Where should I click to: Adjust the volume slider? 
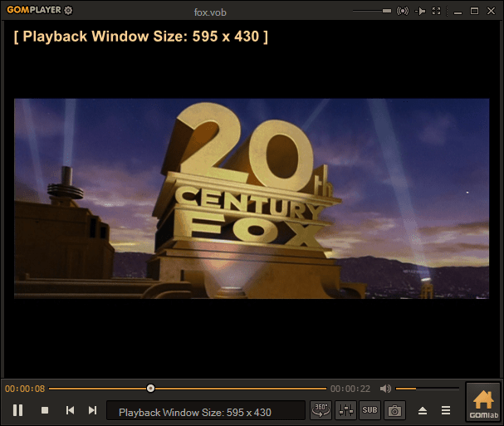tap(427, 389)
